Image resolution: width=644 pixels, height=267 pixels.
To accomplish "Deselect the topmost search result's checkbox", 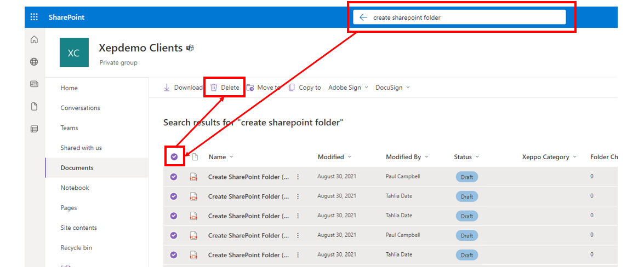I will [x=174, y=177].
